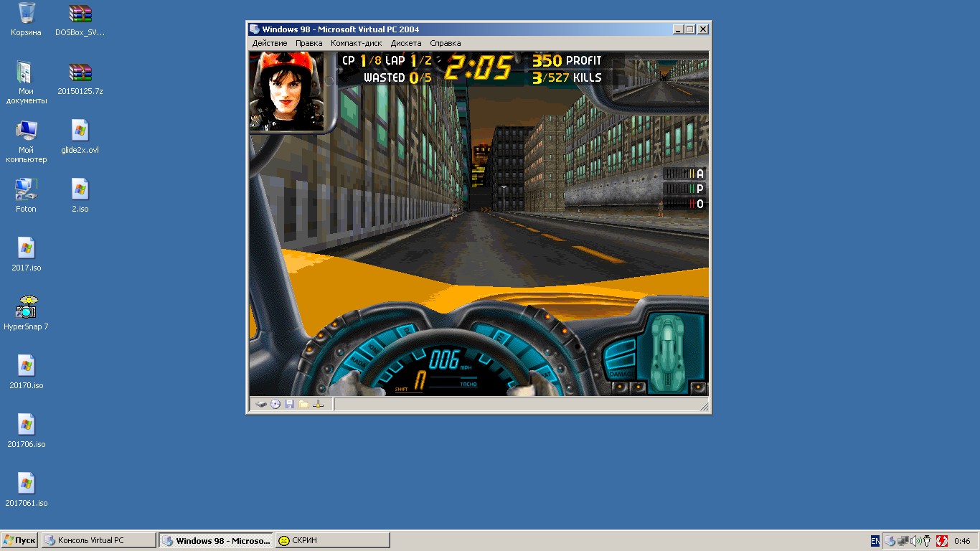The image size is (980, 551).
Task: Switch to Консоль Virtual PC taskbar button
Action: point(98,540)
